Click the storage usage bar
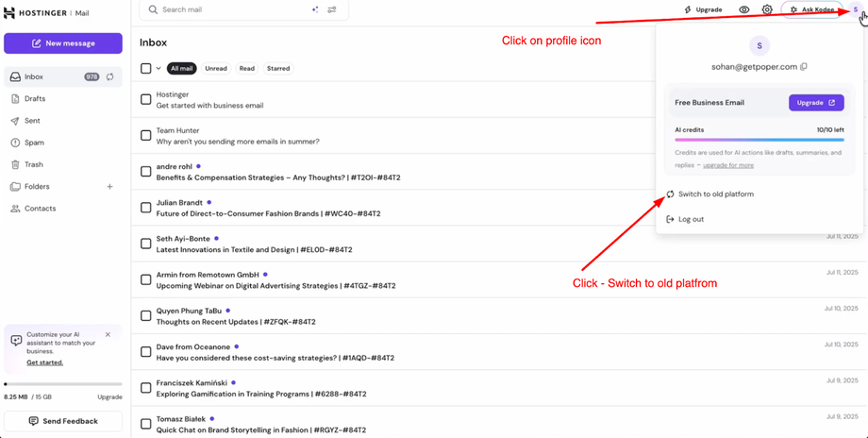 coord(63,384)
